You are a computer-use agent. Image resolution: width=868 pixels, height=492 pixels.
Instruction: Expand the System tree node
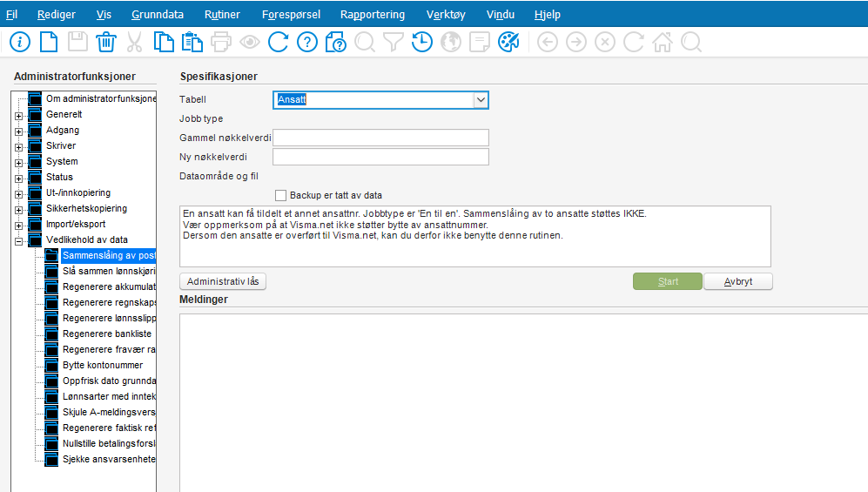(19, 163)
